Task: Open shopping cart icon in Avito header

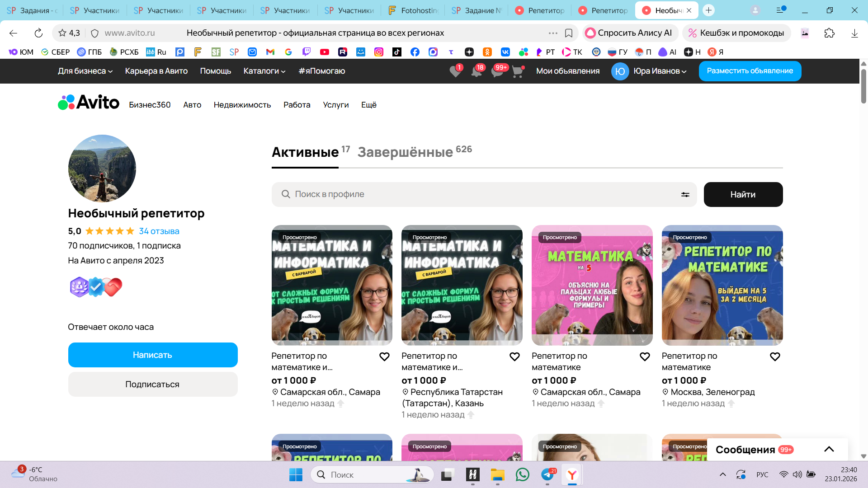Action: pos(517,71)
